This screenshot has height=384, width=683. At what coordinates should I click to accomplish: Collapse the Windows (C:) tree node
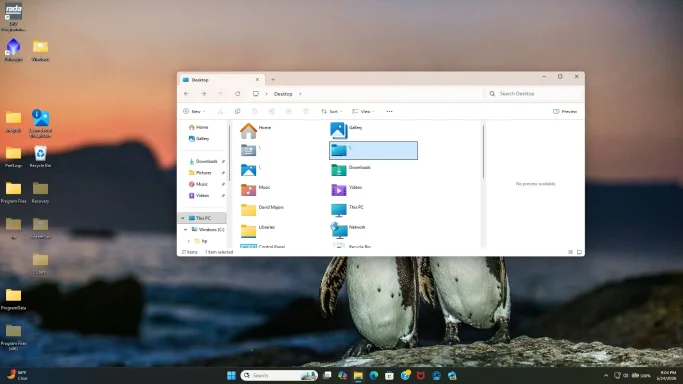[x=186, y=229]
